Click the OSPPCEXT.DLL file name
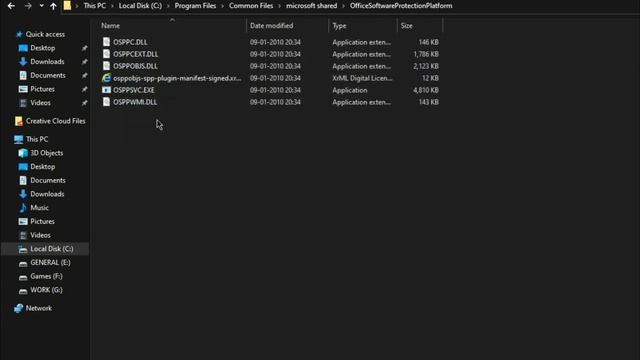The width and height of the screenshot is (640, 360). point(136,54)
